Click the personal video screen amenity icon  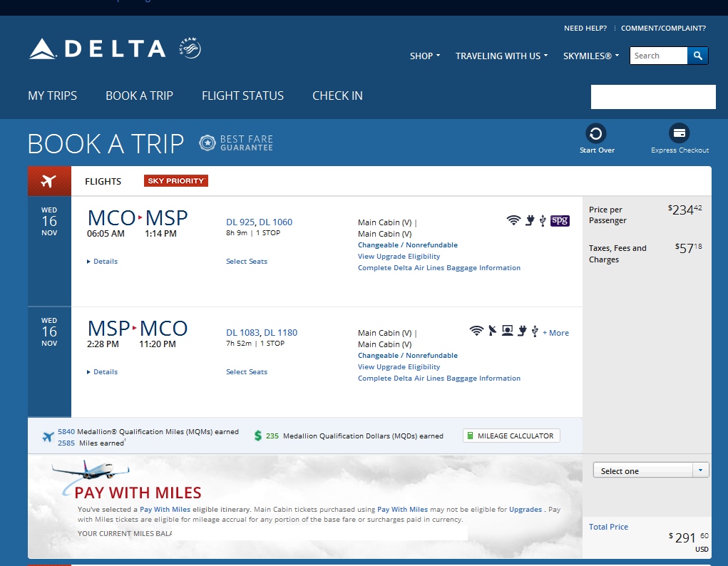(x=507, y=331)
